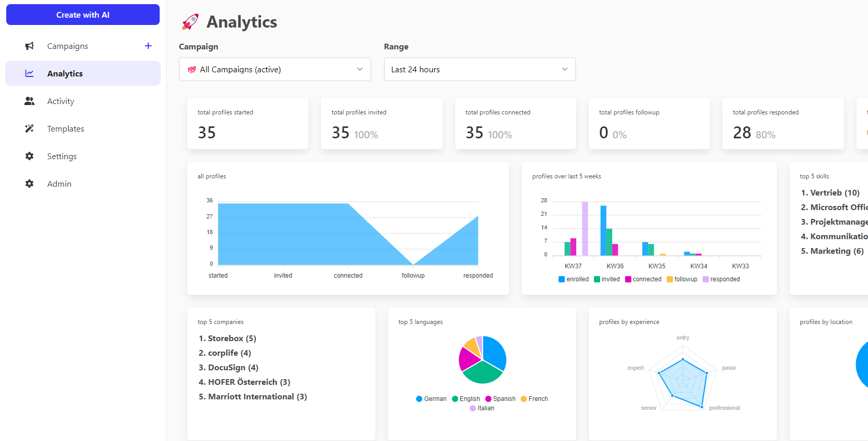
Task: Toggle Spanish in languages legend
Action: [x=500, y=399]
